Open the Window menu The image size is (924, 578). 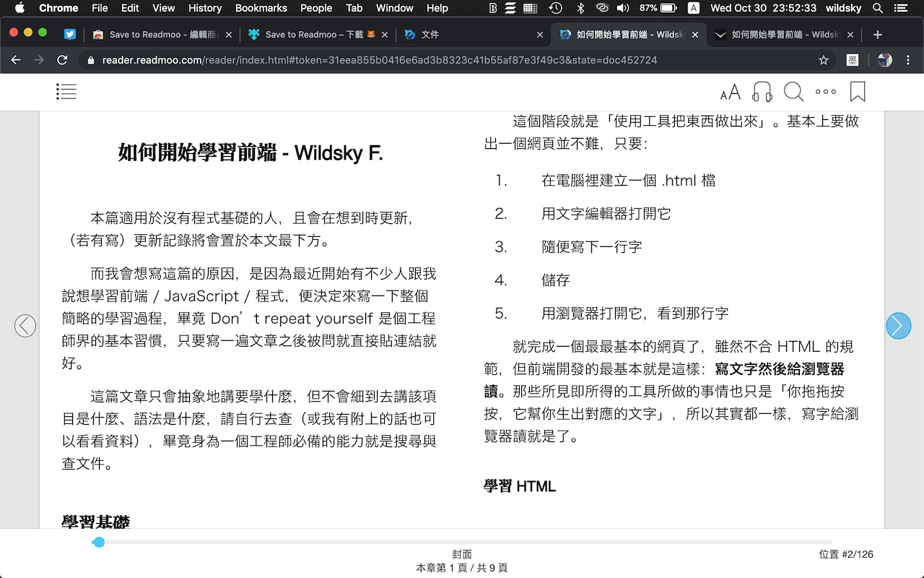395,8
